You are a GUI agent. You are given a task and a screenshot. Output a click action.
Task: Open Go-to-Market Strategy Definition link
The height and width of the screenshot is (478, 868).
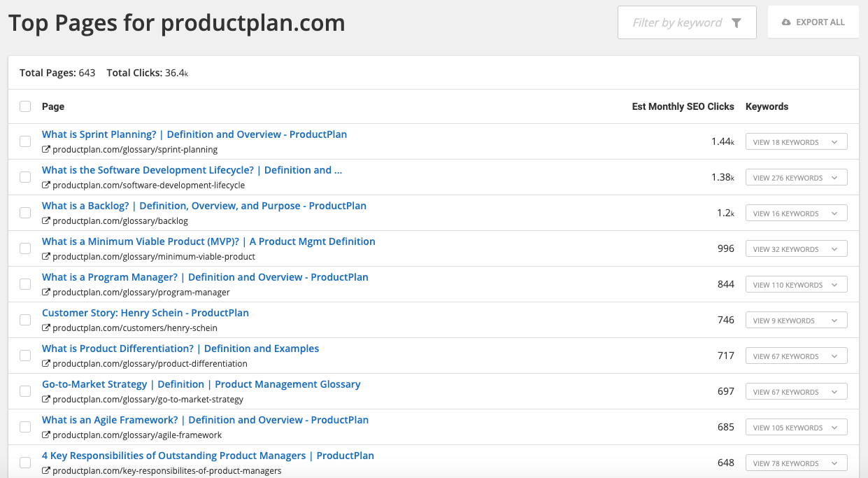click(x=201, y=384)
